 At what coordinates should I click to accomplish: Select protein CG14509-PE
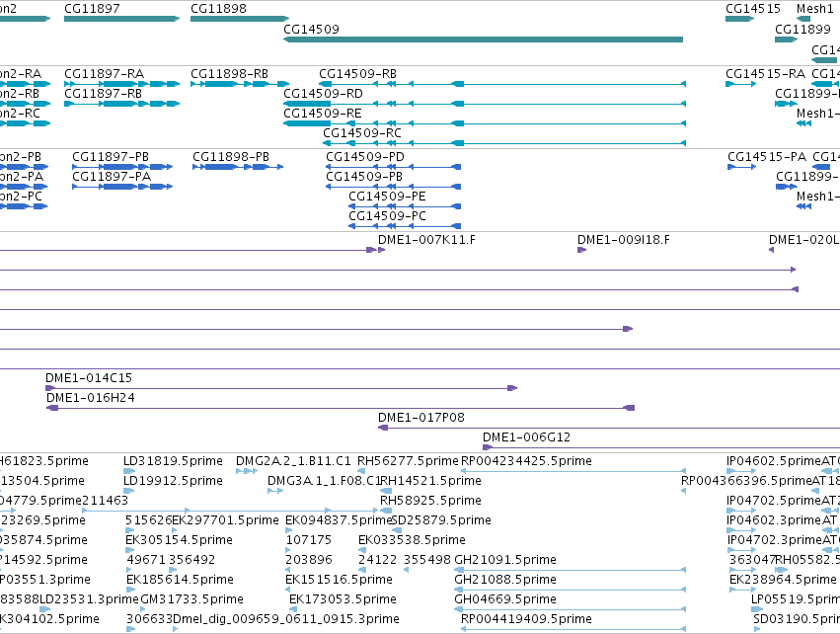[x=405, y=206]
